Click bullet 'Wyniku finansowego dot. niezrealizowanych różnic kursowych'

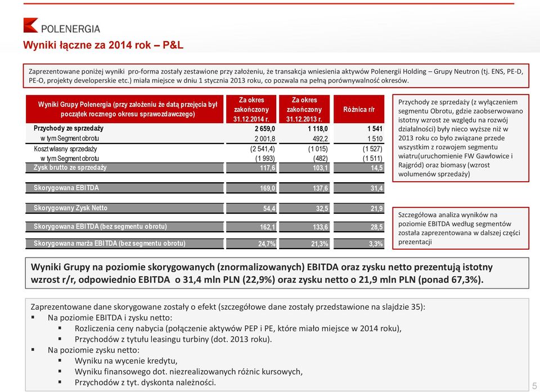188,371
